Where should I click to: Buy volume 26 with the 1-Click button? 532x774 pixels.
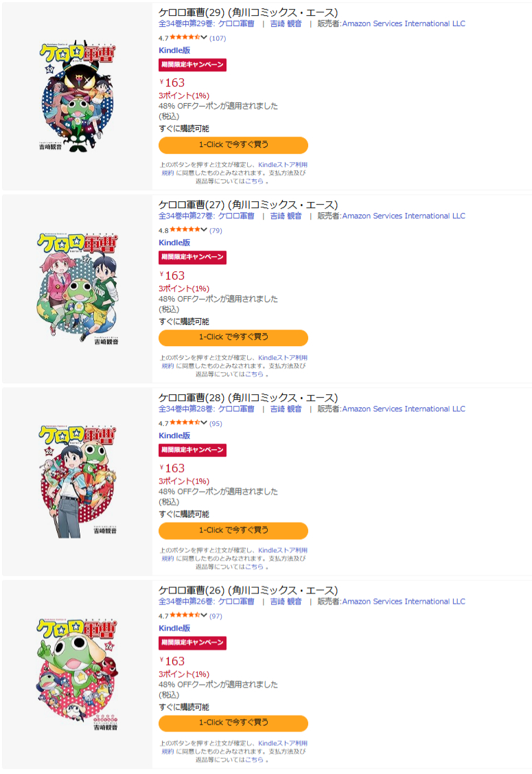pos(233,723)
